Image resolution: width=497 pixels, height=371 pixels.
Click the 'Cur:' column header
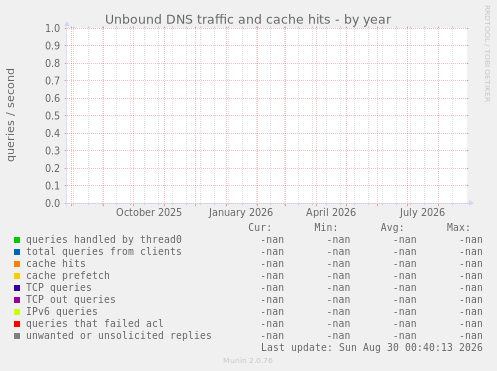(260, 228)
